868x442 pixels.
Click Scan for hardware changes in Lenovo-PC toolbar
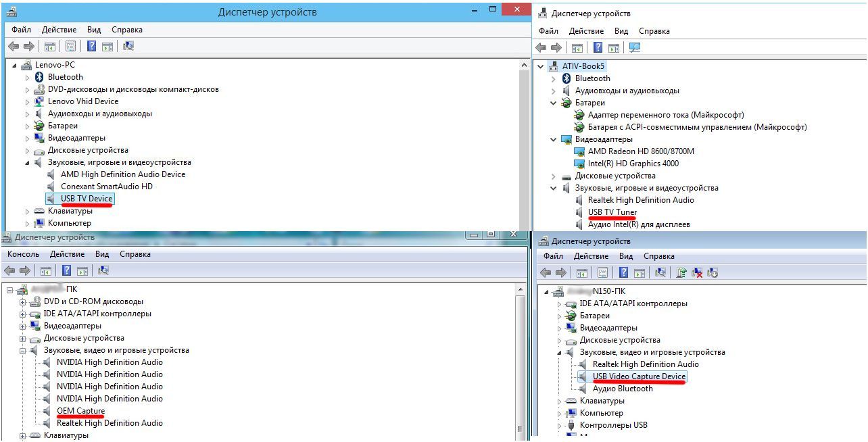click(x=128, y=46)
